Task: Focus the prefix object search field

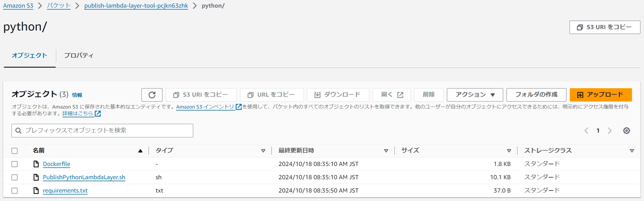Action: (102, 131)
